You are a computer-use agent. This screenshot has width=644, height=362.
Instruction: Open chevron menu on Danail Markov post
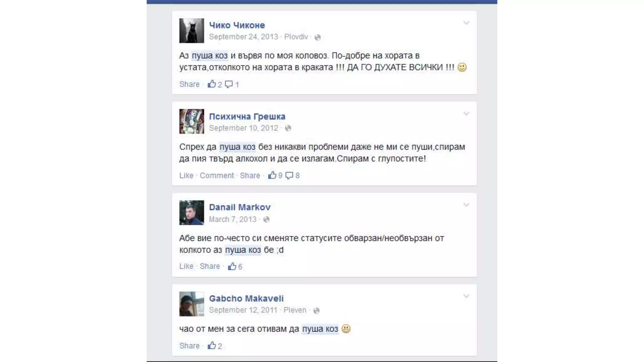466,205
